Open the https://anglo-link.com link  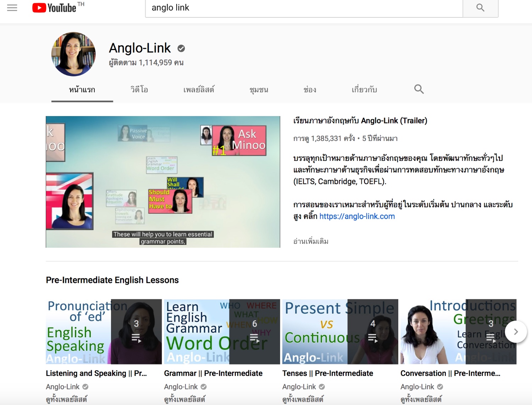357,216
